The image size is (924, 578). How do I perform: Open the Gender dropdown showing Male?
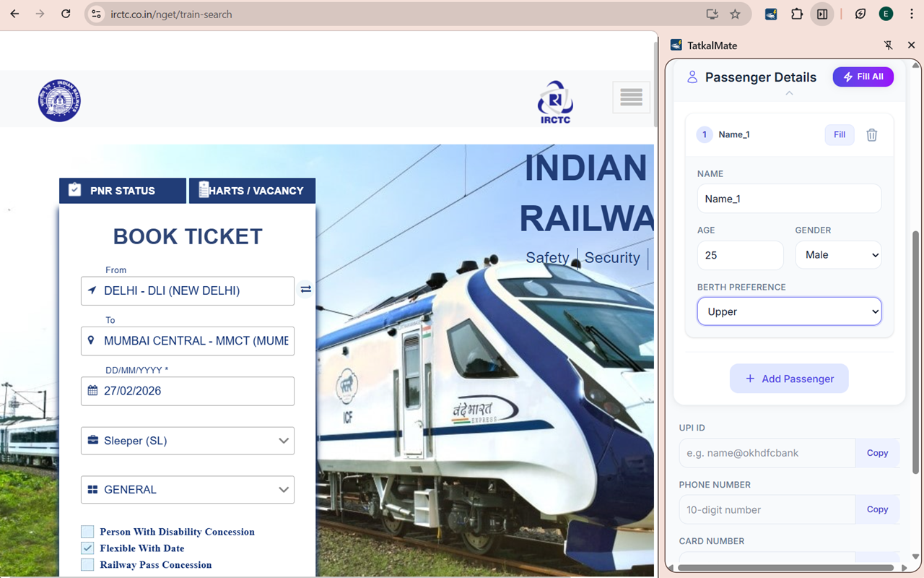coord(838,255)
